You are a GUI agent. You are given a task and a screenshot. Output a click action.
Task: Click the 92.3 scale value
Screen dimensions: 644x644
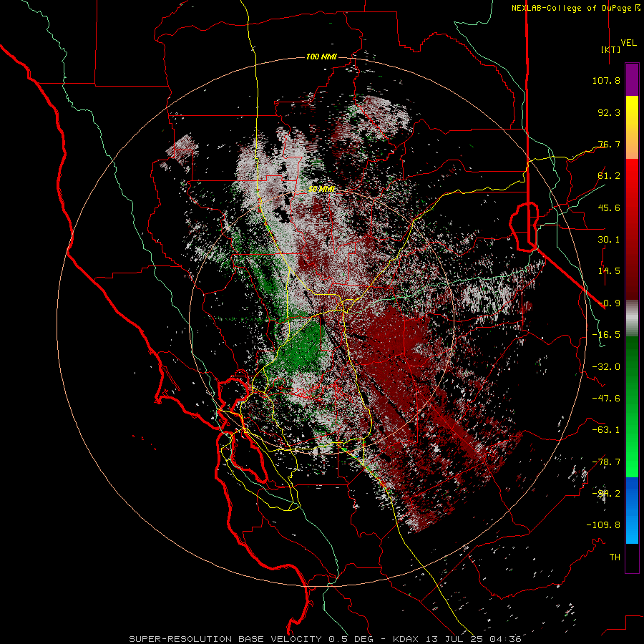click(609, 112)
